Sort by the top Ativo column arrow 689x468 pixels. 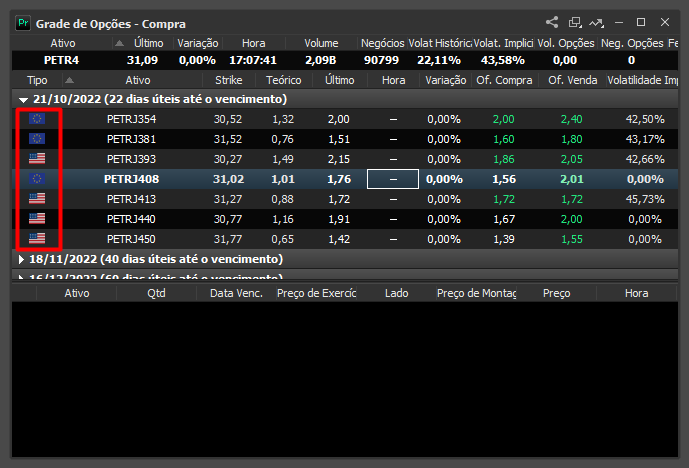[119, 43]
